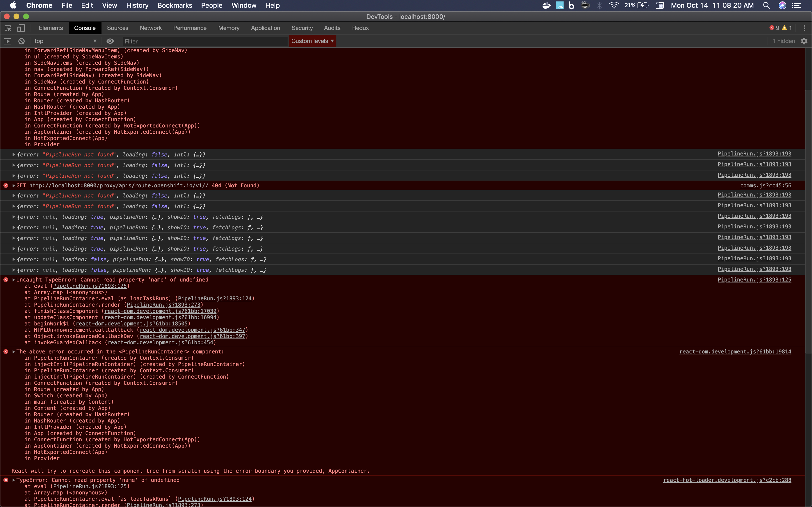This screenshot has width=812, height=507.
Task: Open Spotlight search in menu bar
Action: (766, 5)
